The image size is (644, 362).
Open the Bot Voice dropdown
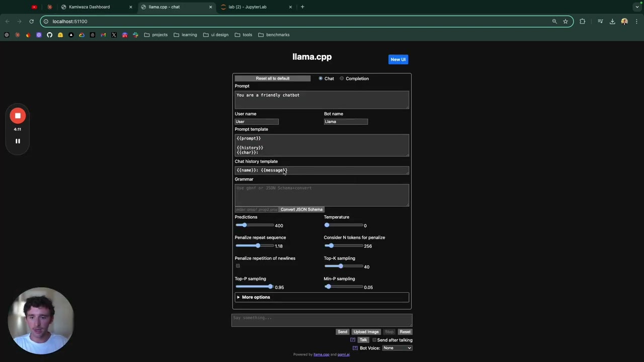tap(397, 348)
